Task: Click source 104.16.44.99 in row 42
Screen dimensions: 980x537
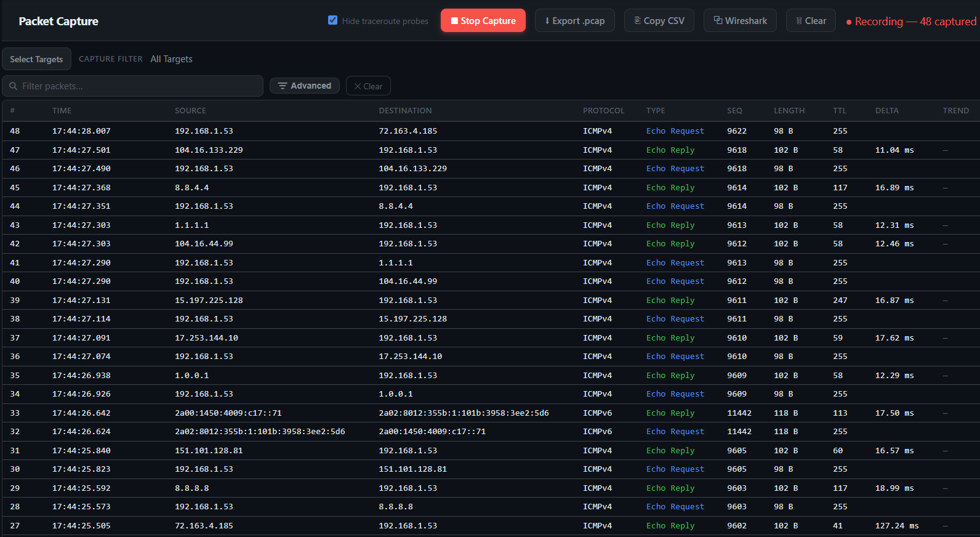Action: click(x=204, y=244)
